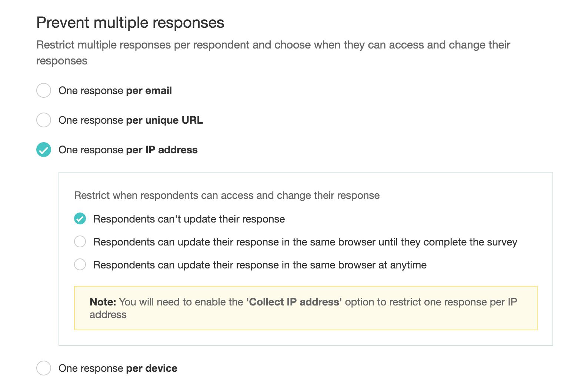Click the bold 'Collect IP address' note text
The height and width of the screenshot is (391, 588).
(x=294, y=302)
